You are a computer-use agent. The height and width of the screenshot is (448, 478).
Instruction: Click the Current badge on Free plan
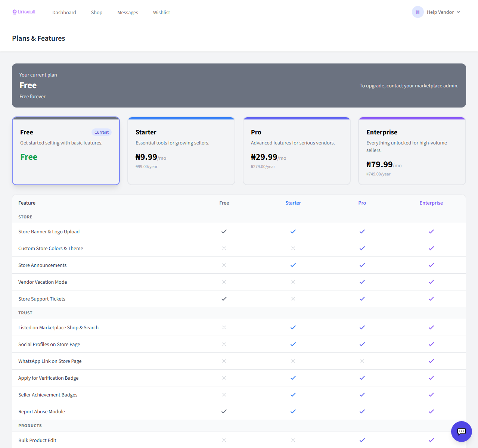click(x=102, y=132)
